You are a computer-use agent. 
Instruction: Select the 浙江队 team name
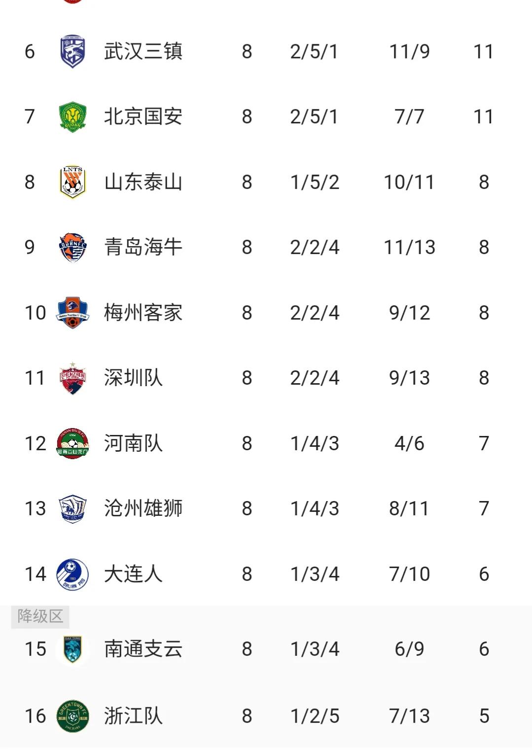click(x=133, y=716)
